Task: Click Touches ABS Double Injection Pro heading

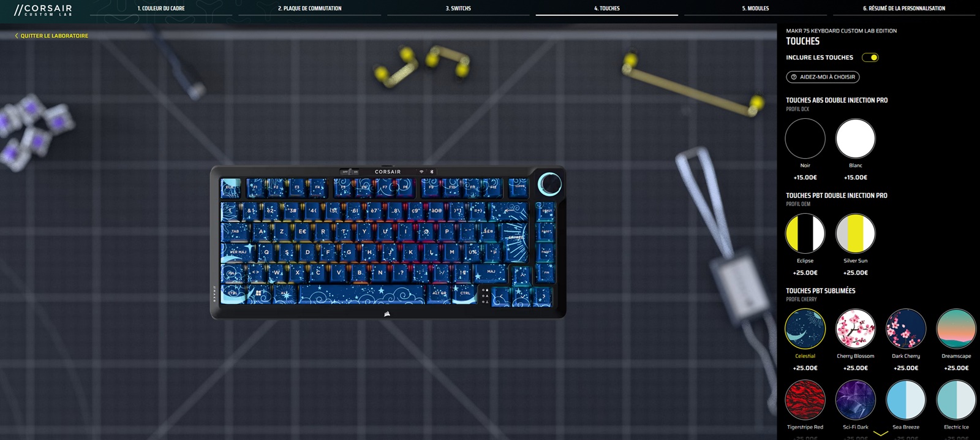Action: 837,100
